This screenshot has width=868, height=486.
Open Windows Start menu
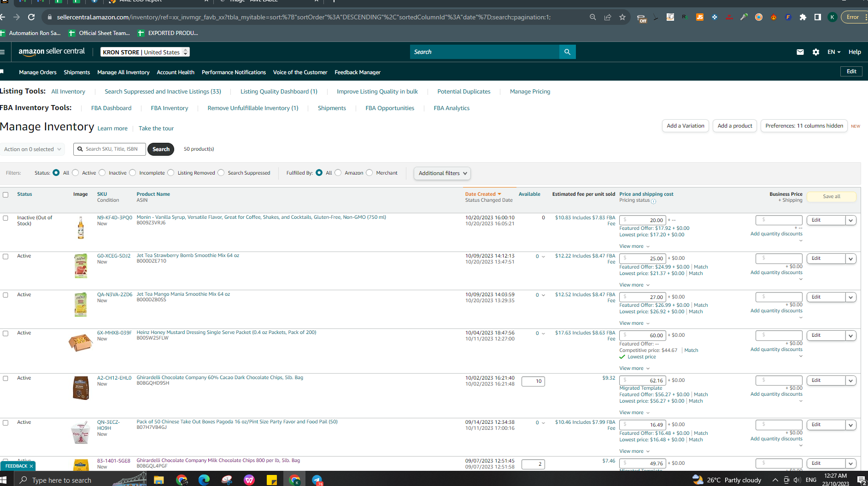3,480
